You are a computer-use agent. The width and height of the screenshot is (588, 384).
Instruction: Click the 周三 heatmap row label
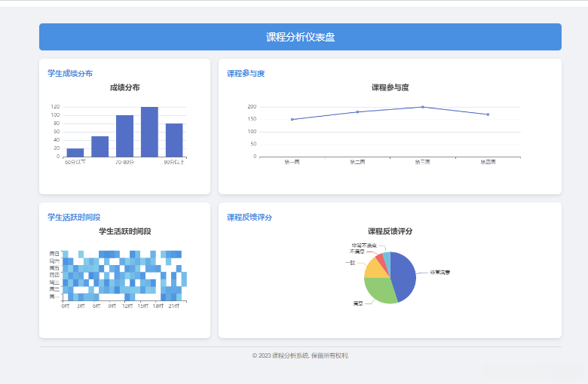point(54,282)
